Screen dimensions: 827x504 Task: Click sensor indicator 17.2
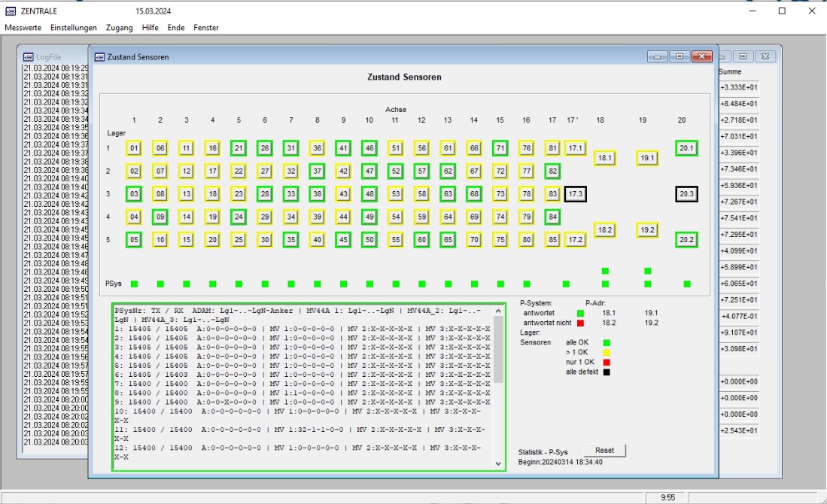pyautogui.click(x=576, y=238)
